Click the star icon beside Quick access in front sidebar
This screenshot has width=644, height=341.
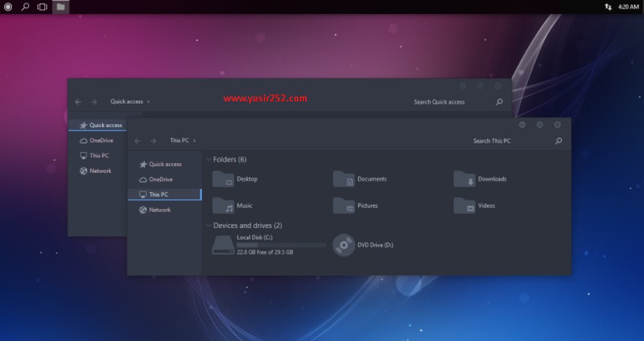[143, 165]
